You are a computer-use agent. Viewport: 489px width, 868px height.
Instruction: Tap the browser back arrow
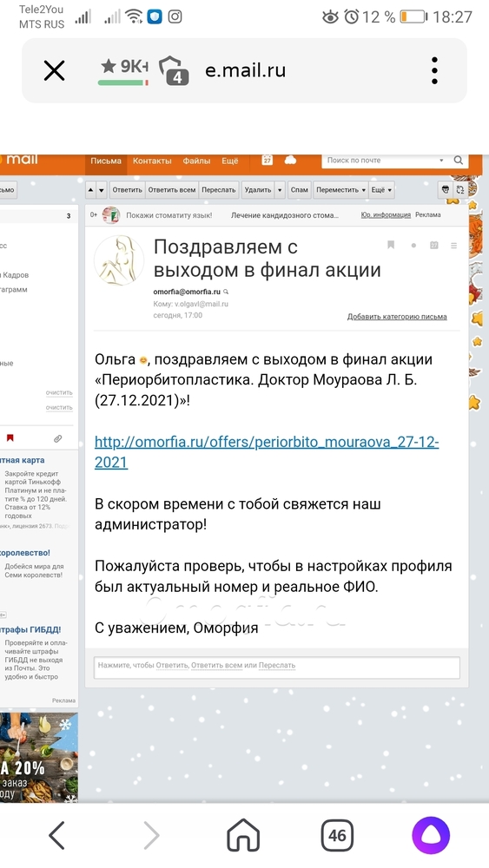point(57,835)
